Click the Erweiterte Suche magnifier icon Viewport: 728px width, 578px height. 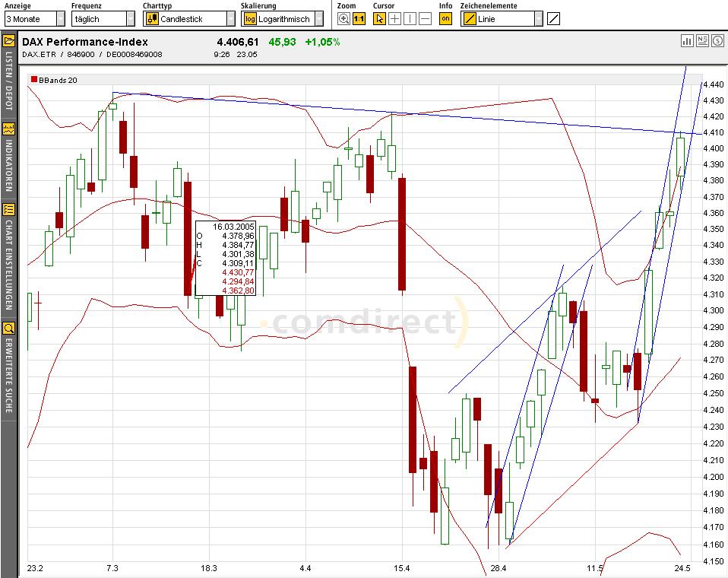click(9, 329)
